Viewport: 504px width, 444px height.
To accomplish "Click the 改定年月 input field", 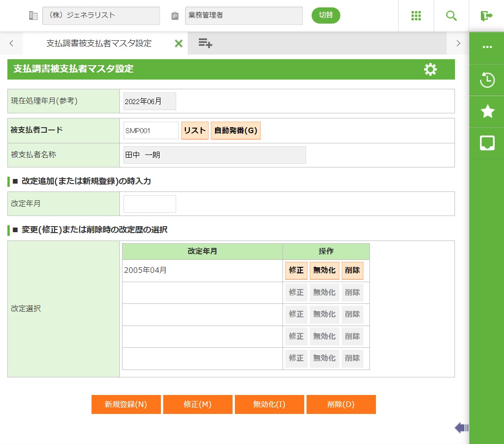I will coord(150,204).
